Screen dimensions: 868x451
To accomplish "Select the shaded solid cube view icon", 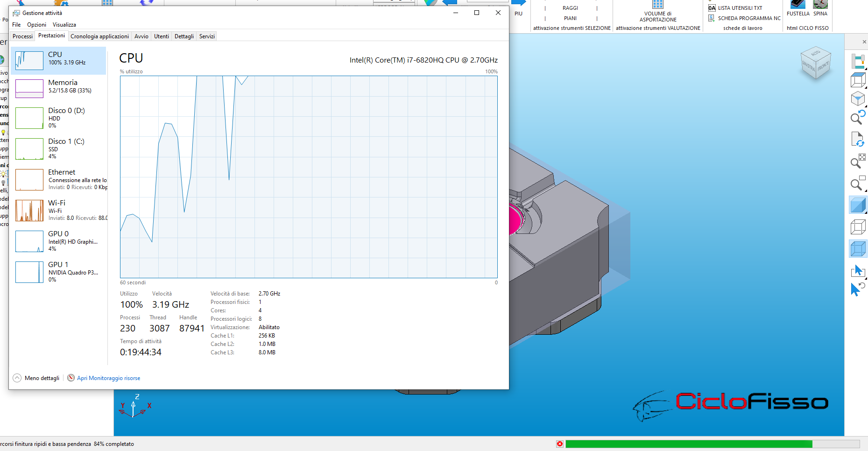I will 858,205.
